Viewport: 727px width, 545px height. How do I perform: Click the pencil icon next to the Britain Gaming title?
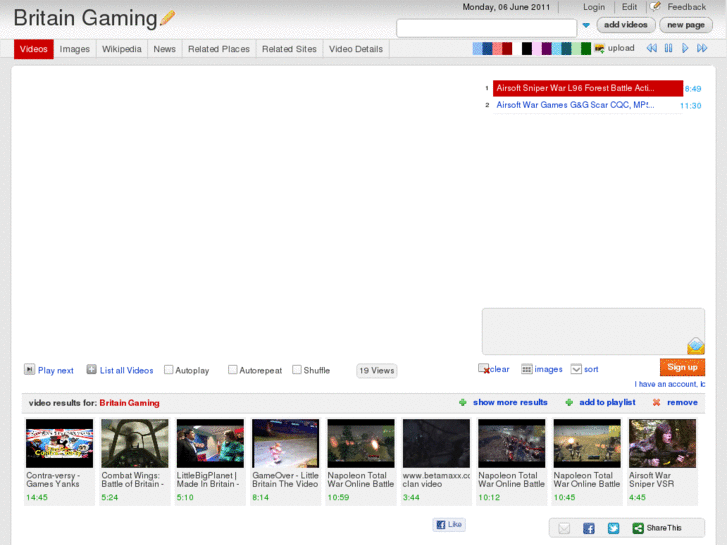(x=167, y=18)
